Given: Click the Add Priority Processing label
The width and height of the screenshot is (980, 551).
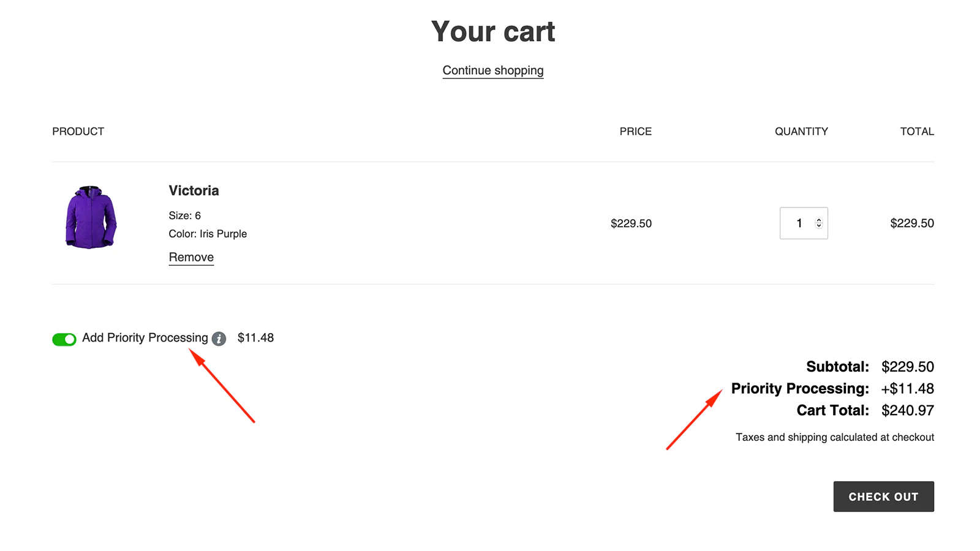Looking at the screenshot, I should pyautogui.click(x=145, y=338).
